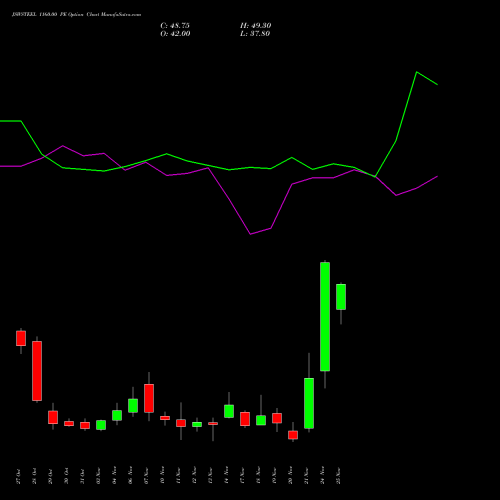
Task: Click the first red candle for 27 Oct
Action: [21, 338]
